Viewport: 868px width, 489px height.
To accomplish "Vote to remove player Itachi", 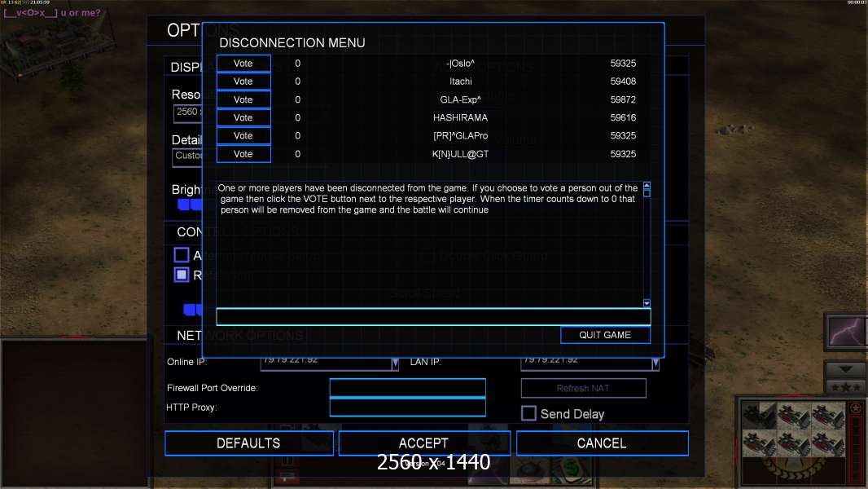I will pos(243,81).
